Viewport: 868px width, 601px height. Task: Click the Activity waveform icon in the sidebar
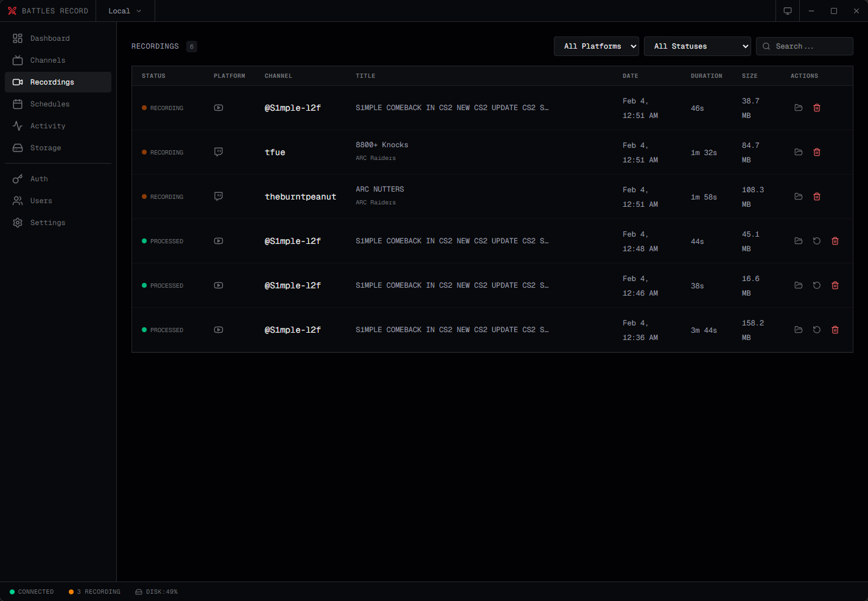click(x=17, y=126)
